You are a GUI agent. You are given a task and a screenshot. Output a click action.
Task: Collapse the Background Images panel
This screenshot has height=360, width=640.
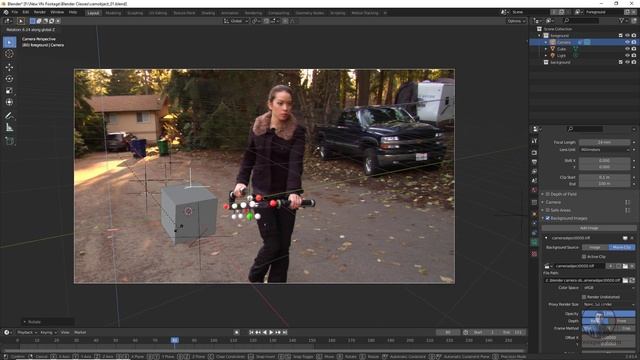point(542,218)
